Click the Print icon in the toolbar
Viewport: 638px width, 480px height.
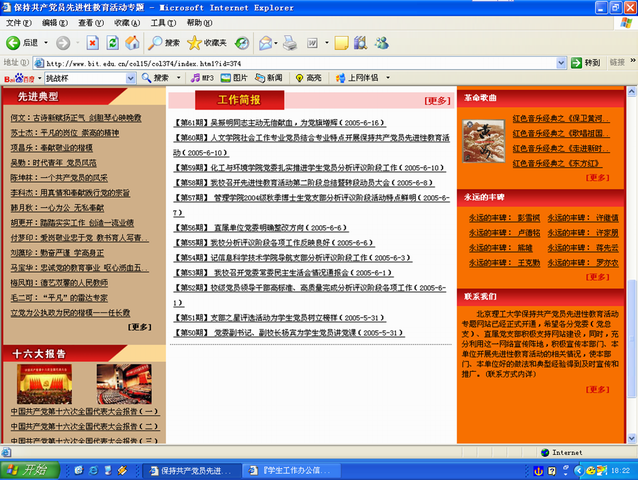tap(290, 43)
